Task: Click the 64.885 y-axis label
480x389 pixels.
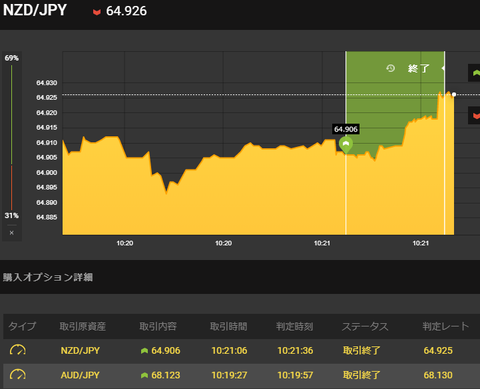Action: click(47, 217)
